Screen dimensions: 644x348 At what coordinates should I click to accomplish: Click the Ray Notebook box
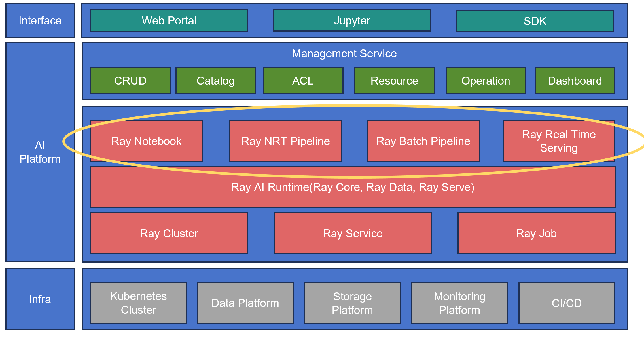click(x=146, y=141)
